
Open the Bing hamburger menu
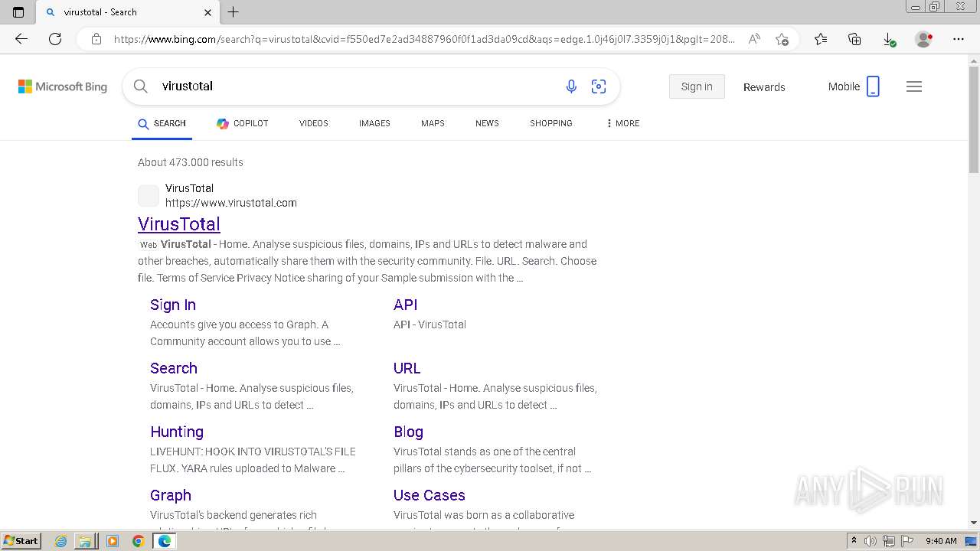[x=914, y=86]
